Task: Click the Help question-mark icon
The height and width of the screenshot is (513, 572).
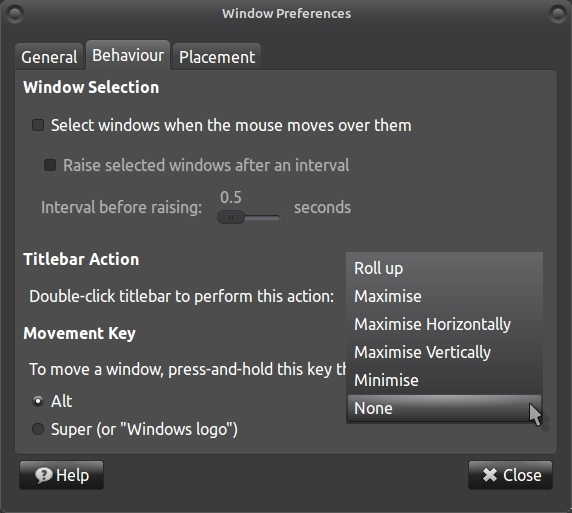Action: pos(43,475)
